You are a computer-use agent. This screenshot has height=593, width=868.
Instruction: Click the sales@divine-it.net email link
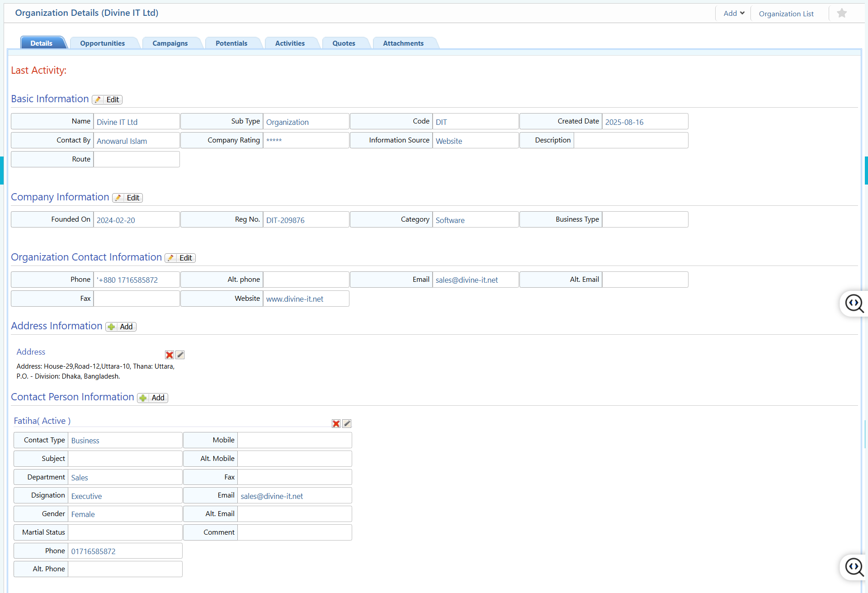(467, 280)
